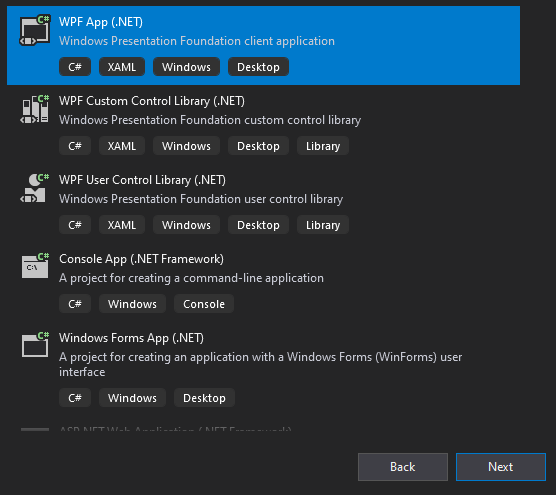
Task: Click C# tag under WPF User Control Library
Action: (x=75, y=225)
